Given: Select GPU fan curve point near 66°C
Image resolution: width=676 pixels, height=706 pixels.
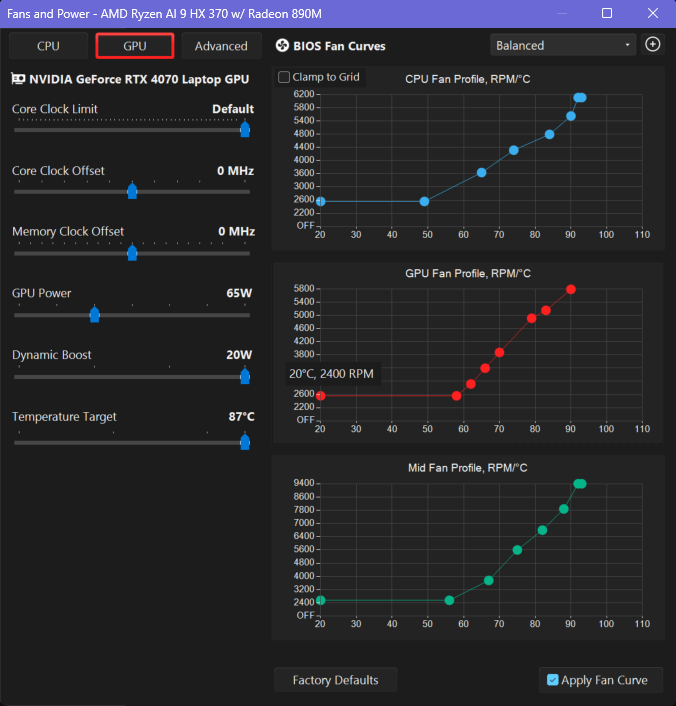Looking at the screenshot, I should pos(485,368).
